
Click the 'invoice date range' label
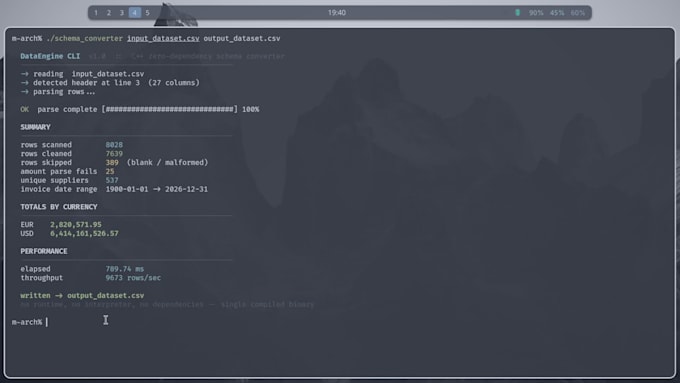click(59, 189)
